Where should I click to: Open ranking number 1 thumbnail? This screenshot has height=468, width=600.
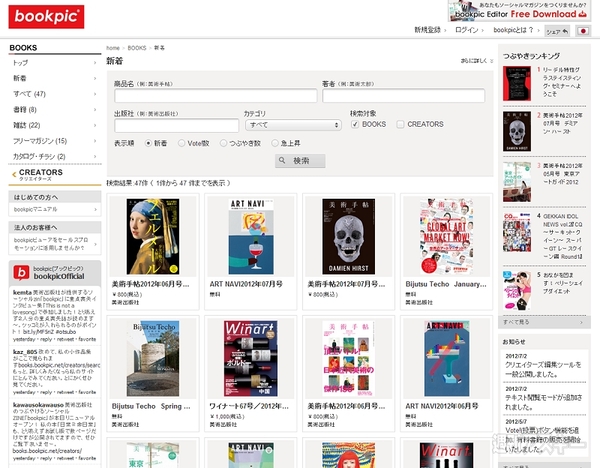point(517,83)
